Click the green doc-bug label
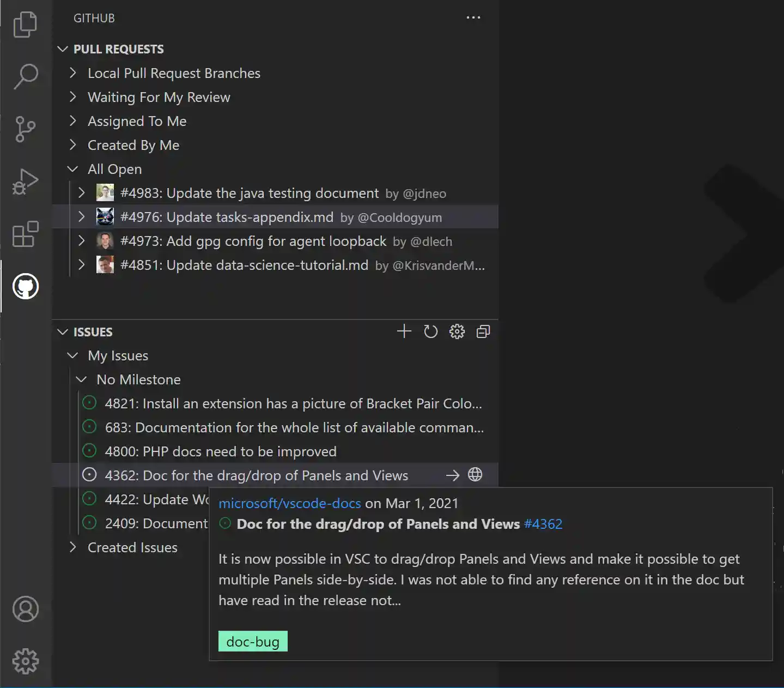Viewport: 784px width, 688px height. [x=252, y=641]
